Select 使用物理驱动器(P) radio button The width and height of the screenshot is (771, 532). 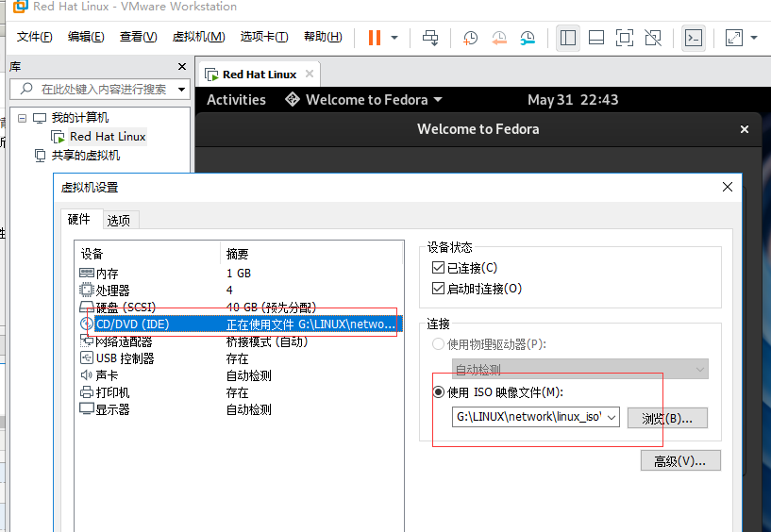(438, 344)
